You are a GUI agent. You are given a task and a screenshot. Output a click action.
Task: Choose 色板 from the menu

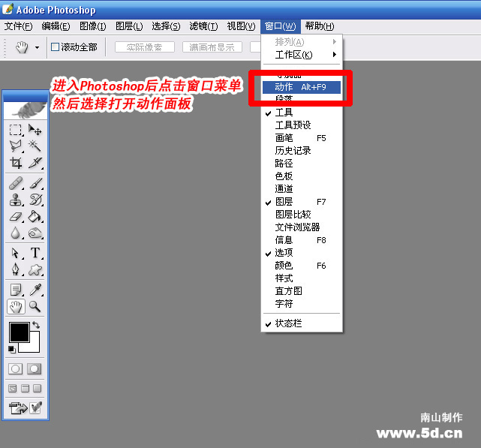coord(302,176)
